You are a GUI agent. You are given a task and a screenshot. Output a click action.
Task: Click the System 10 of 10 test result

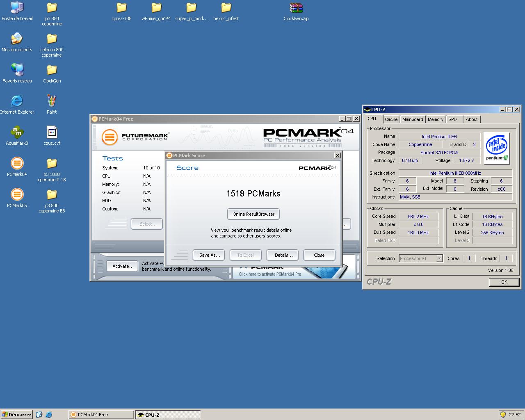151,168
